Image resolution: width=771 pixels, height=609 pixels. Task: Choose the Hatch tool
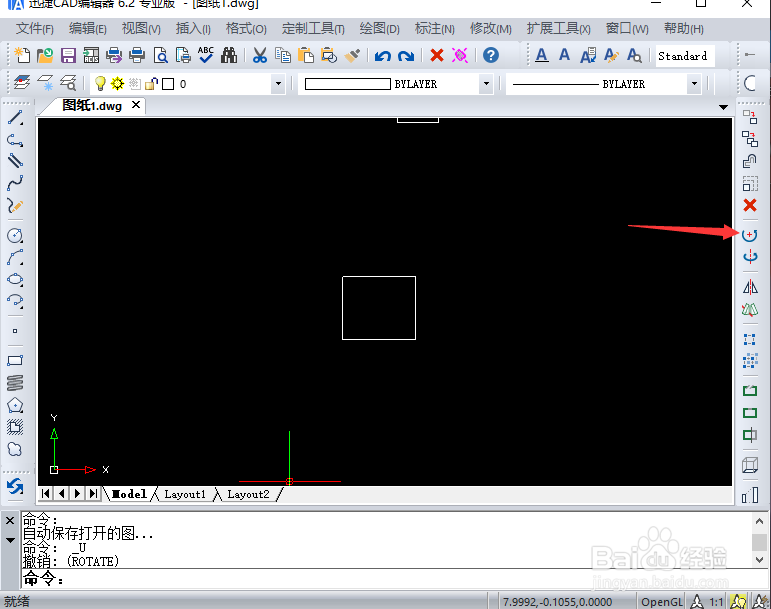tap(15, 427)
